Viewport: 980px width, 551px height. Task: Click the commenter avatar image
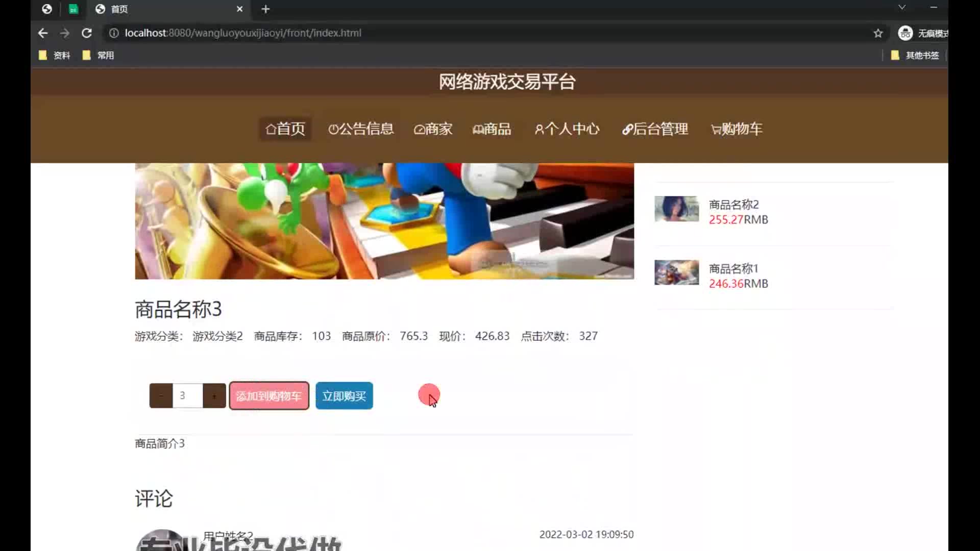coord(162,540)
